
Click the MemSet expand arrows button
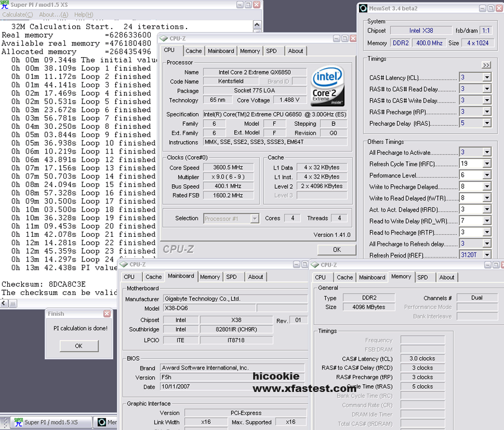click(x=486, y=66)
